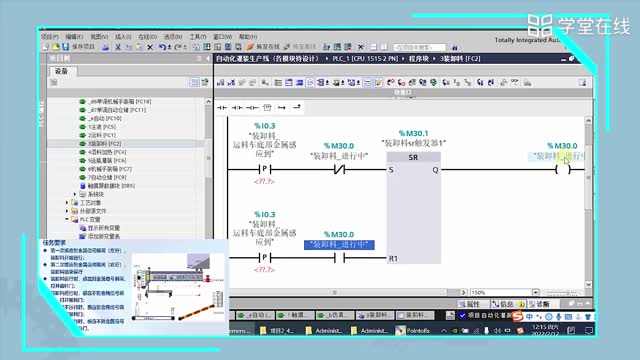This screenshot has width=640, height=360.
Task: Toggle network comments display icon
Action: 367,82
